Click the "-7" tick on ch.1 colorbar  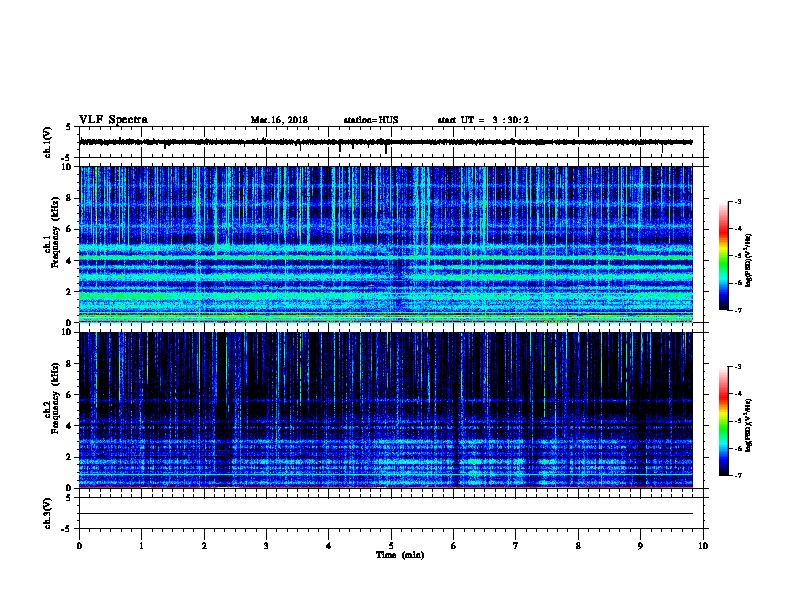tap(738, 310)
